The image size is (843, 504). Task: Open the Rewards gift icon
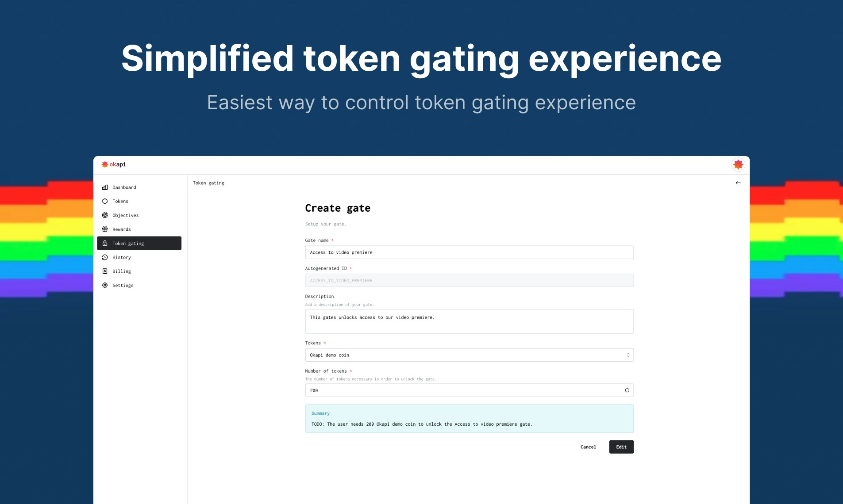pos(105,229)
